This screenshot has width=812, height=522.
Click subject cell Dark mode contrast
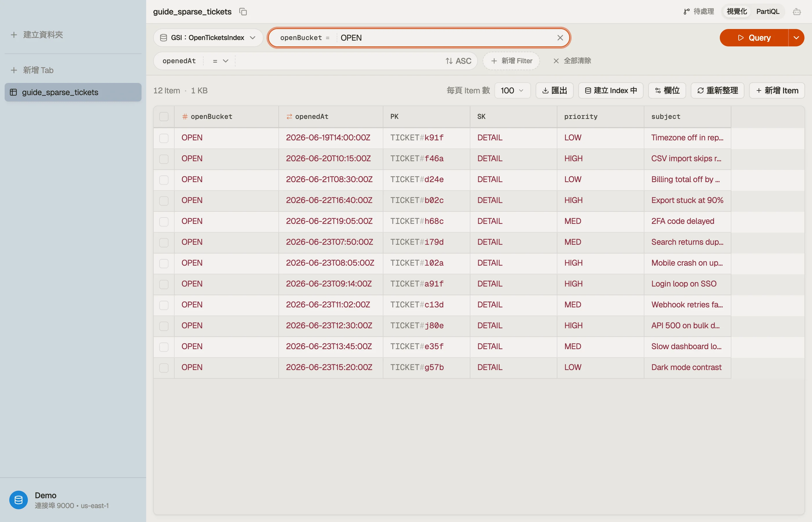687,368
